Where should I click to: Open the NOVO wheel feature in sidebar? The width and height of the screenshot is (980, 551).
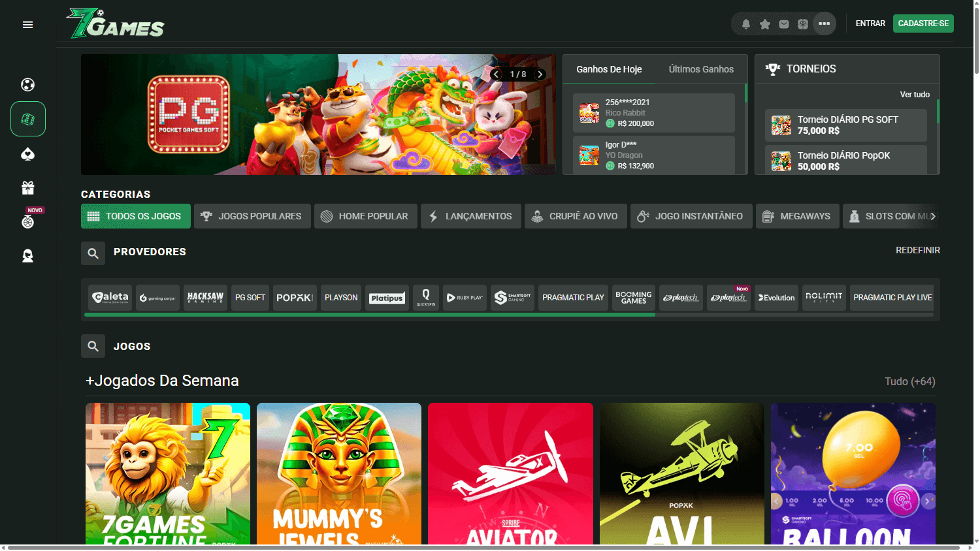27,221
